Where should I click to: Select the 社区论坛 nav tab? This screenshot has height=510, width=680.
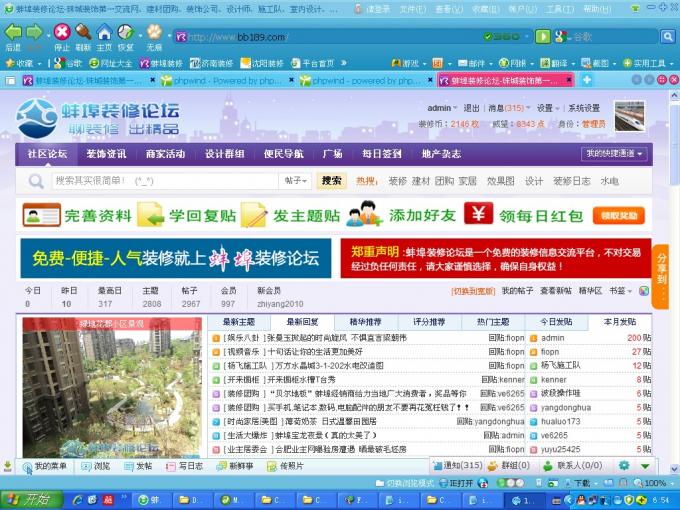point(47,154)
